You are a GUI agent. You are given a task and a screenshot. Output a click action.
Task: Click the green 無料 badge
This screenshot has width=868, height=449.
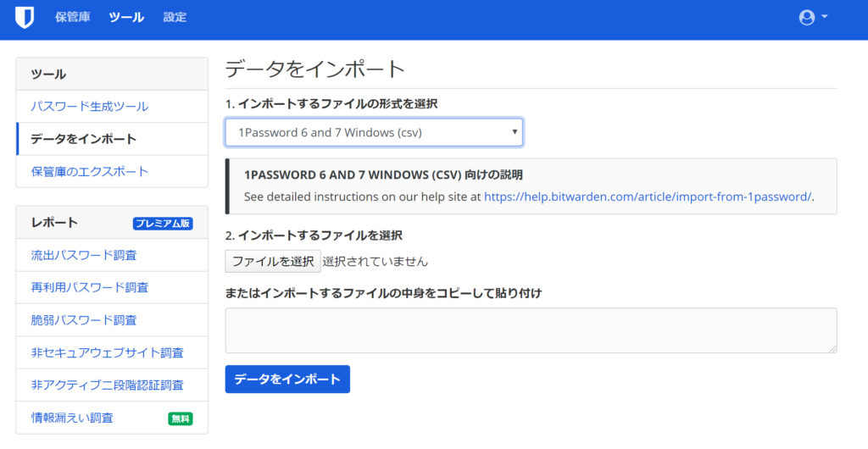tap(181, 419)
